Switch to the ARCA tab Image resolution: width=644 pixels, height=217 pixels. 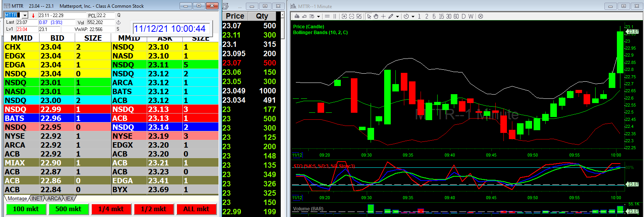point(54,198)
